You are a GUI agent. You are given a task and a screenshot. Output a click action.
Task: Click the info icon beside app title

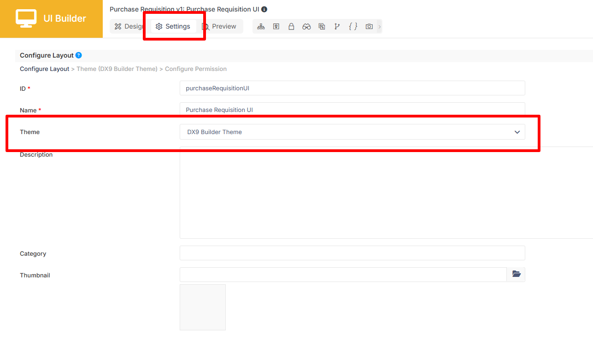(x=264, y=9)
